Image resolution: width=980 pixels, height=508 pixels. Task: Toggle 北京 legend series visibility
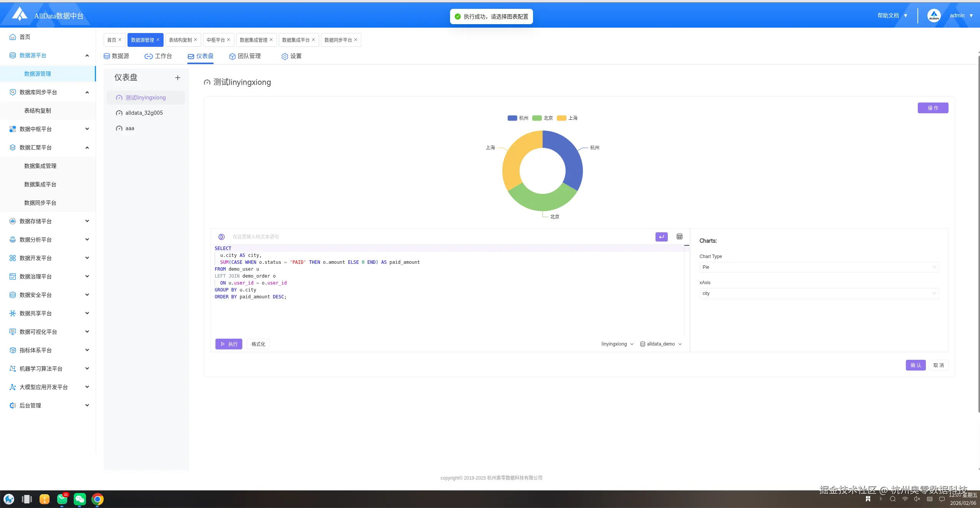click(x=542, y=118)
